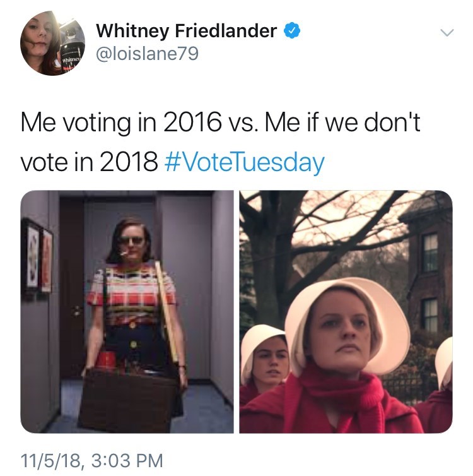The height and width of the screenshot is (476, 473).
Task: Click tweet text "vote in 2018"
Action: point(89,162)
